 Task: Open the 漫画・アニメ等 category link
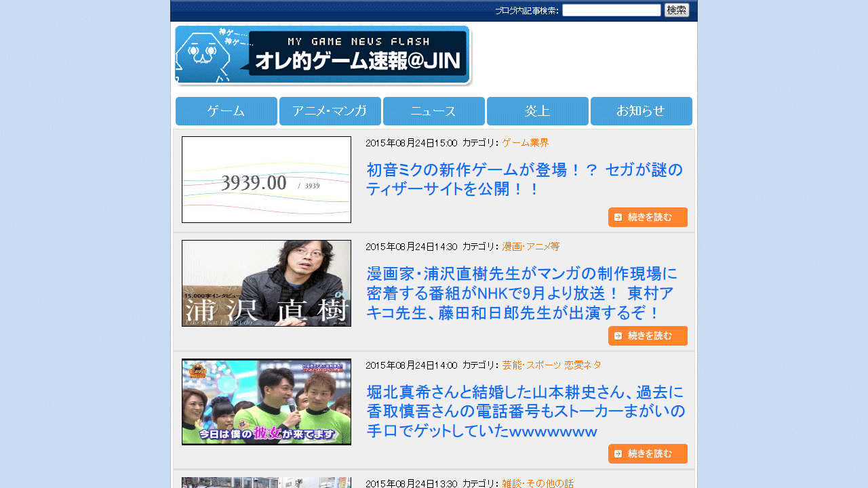(530, 247)
